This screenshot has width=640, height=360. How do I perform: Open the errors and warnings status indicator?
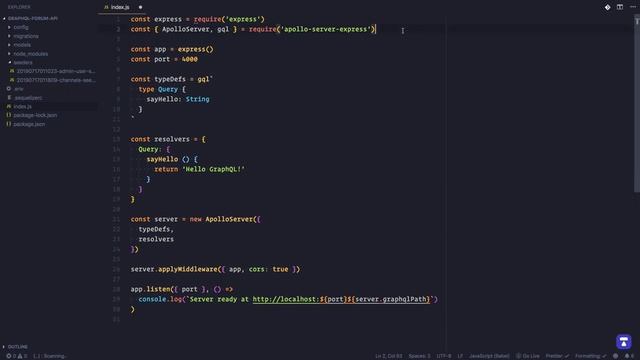pos(17,356)
